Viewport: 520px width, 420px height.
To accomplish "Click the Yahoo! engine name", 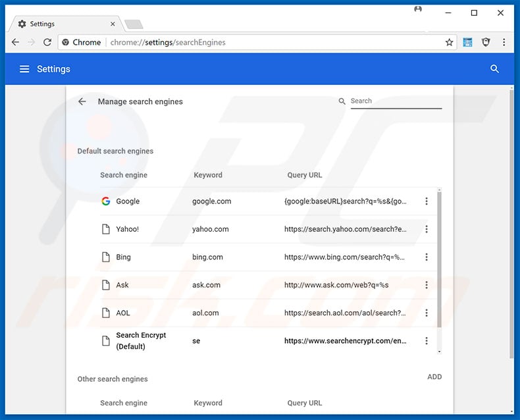I will (127, 229).
